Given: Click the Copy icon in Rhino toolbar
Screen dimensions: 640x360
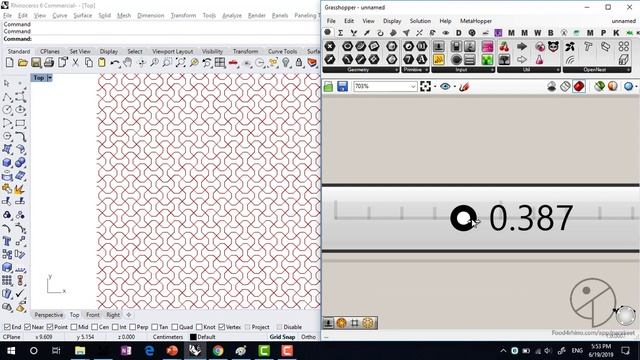Looking at the screenshot, I should 89,62.
